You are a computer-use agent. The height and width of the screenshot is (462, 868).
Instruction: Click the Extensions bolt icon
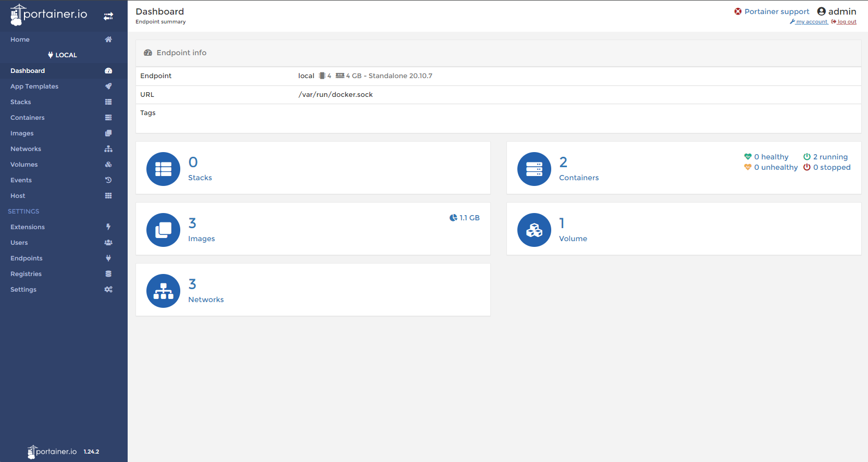(108, 227)
